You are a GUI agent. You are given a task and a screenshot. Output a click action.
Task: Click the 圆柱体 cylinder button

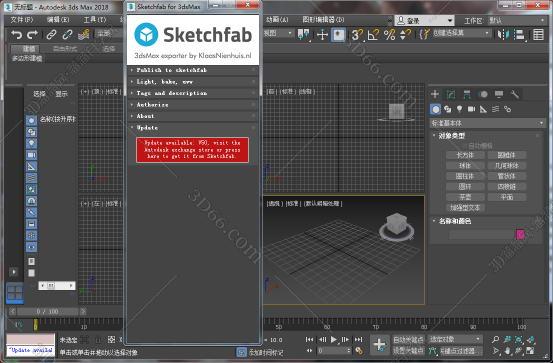(x=465, y=176)
